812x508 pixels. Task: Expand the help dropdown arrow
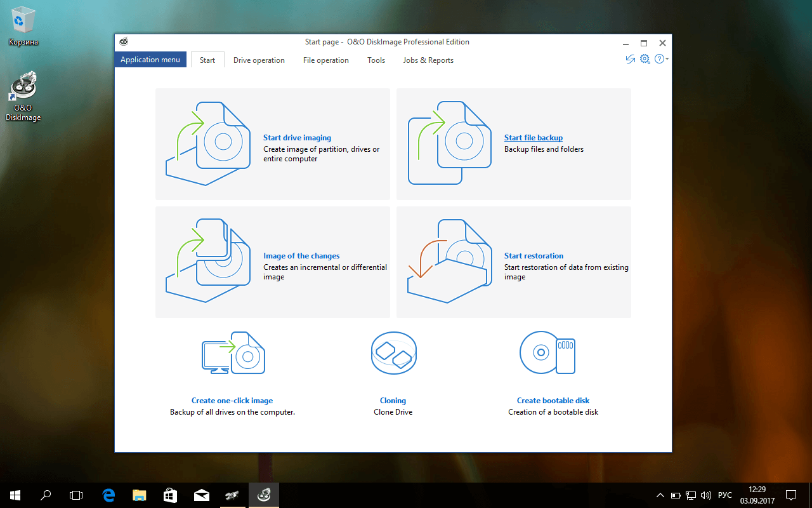(667, 59)
